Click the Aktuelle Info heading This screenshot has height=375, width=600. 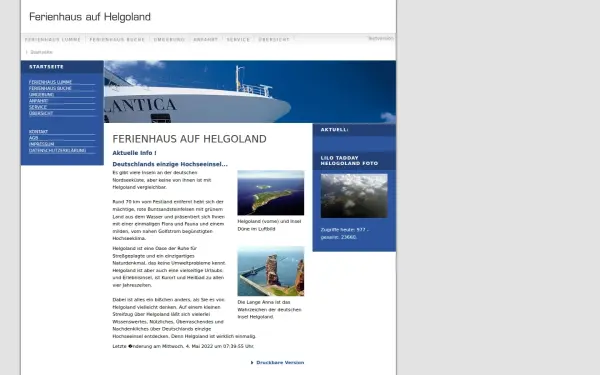(134, 153)
